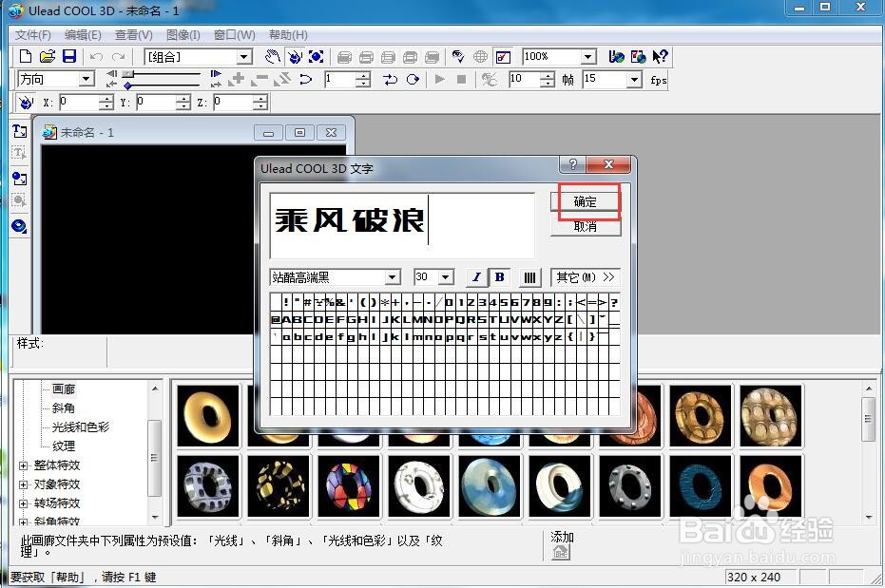The image size is (885, 588).
Task: Click the 确定 button
Action: (586, 201)
